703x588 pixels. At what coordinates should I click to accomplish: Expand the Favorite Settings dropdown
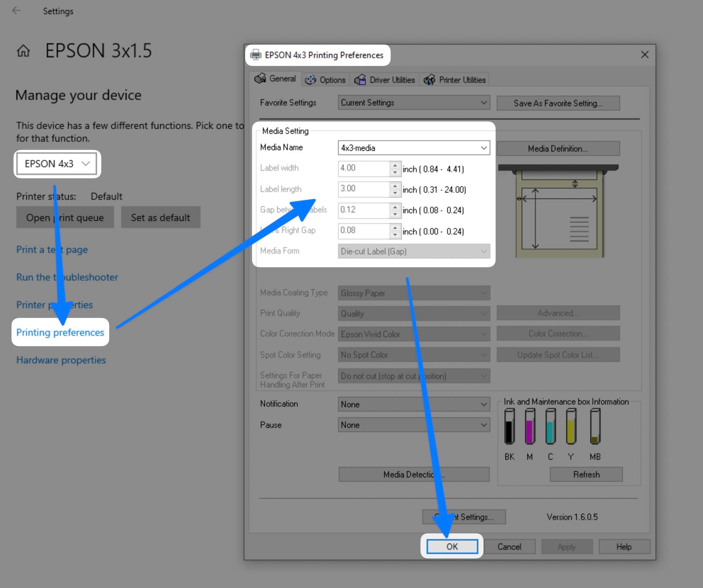coord(414,103)
